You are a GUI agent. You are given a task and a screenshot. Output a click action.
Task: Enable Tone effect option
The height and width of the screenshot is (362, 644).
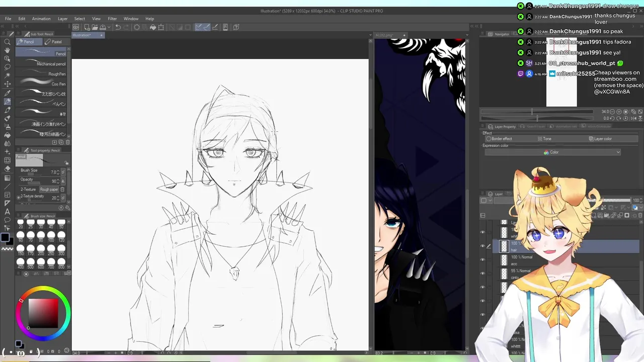coord(544,139)
